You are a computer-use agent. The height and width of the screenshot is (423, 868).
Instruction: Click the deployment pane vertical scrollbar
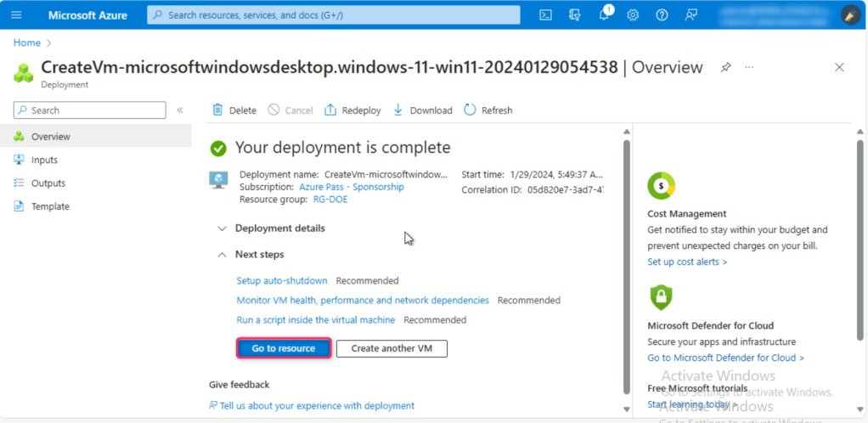click(x=627, y=255)
